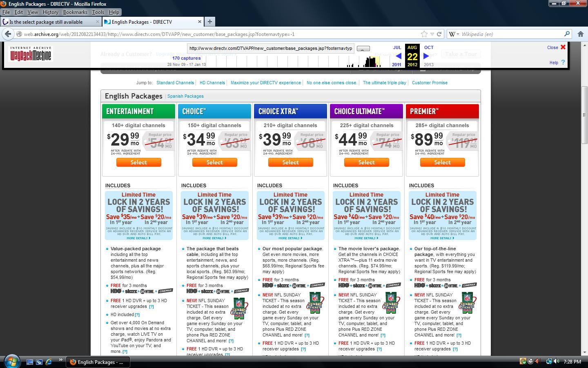Click the Firefox back arrow button

pyautogui.click(x=8, y=34)
